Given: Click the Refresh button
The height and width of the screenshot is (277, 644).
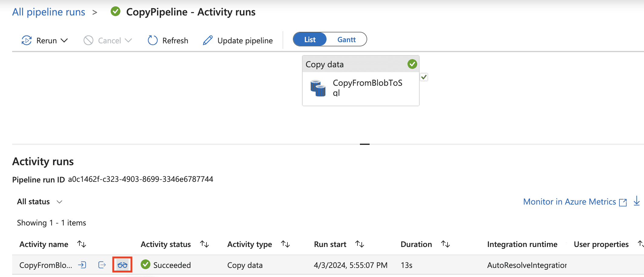Looking at the screenshot, I should click(x=168, y=40).
